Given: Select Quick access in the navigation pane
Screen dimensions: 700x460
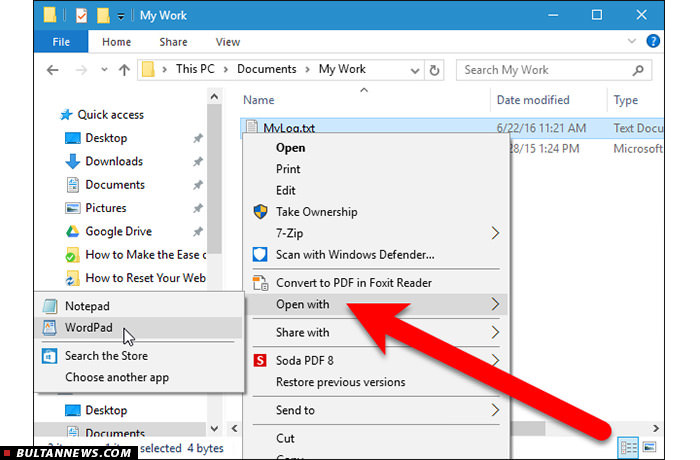Looking at the screenshot, I should click(x=111, y=115).
